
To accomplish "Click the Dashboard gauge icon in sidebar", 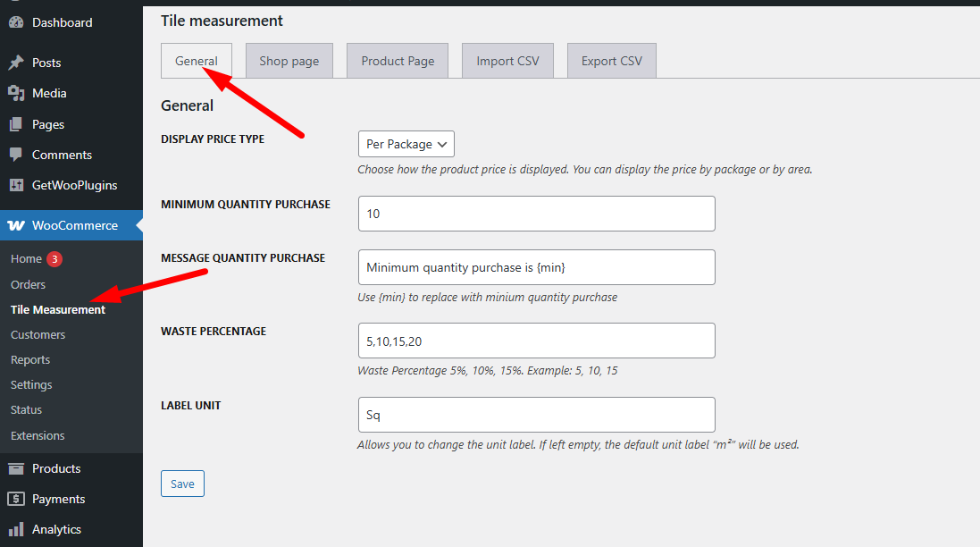I will (x=16, y=22).
